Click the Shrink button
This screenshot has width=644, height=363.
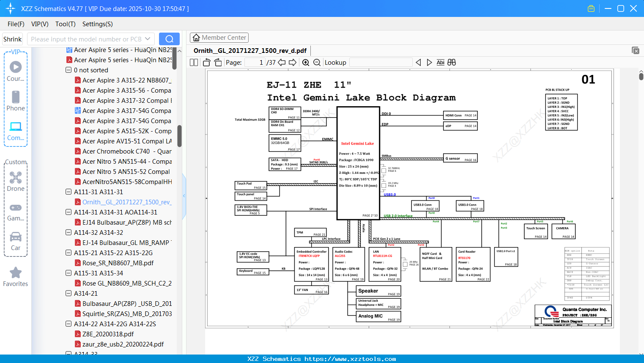tap(13, 39)
